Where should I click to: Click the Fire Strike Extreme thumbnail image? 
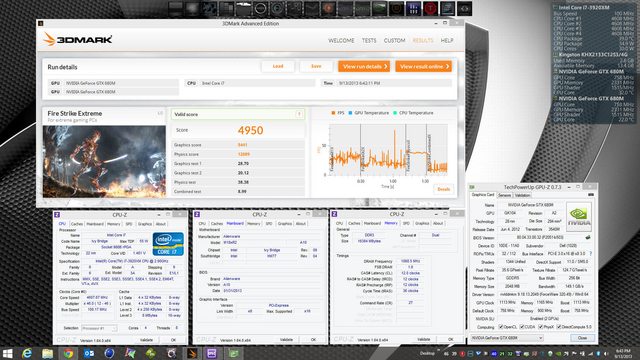[x=104, y=162]
